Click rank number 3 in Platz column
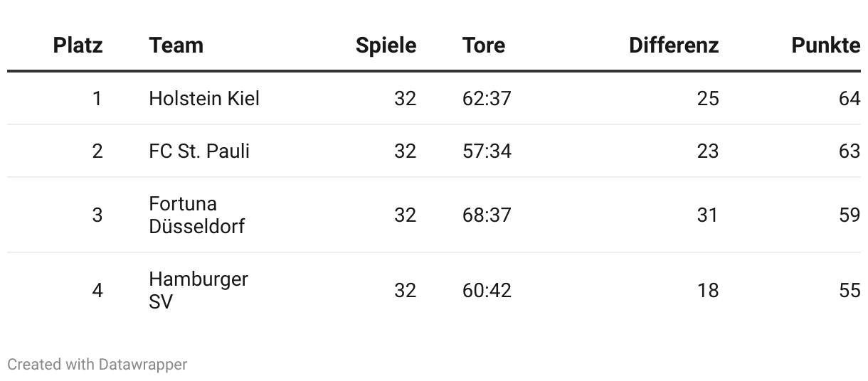868x381 pixels. click(97, 215)
